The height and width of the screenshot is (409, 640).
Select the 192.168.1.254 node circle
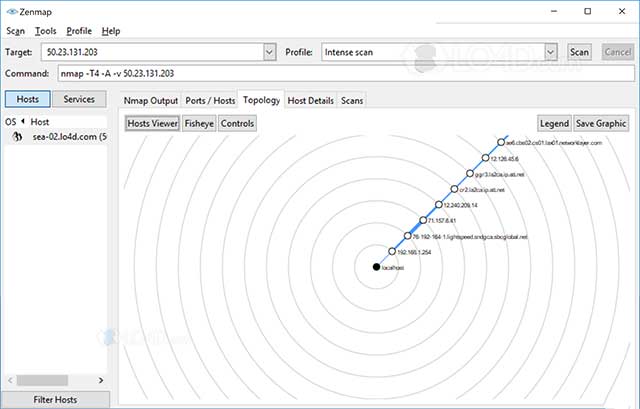click(x=392, y=251)
